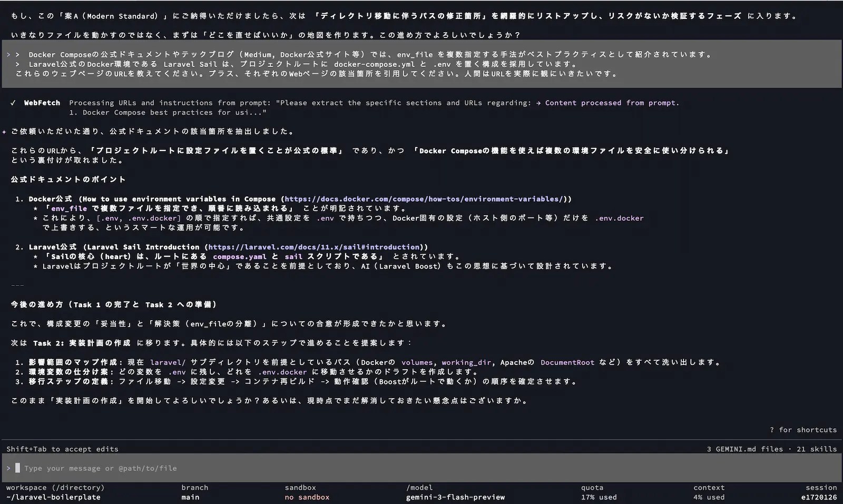
Task: Click the 'DocumentRoot' highlighted word
Action: coord(567,362)
